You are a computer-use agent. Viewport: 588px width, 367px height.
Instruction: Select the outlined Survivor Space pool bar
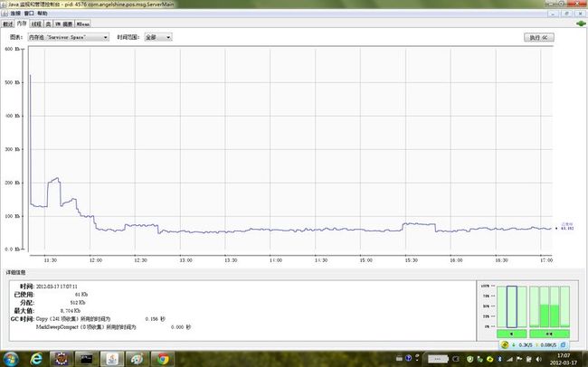coord(512,307)
